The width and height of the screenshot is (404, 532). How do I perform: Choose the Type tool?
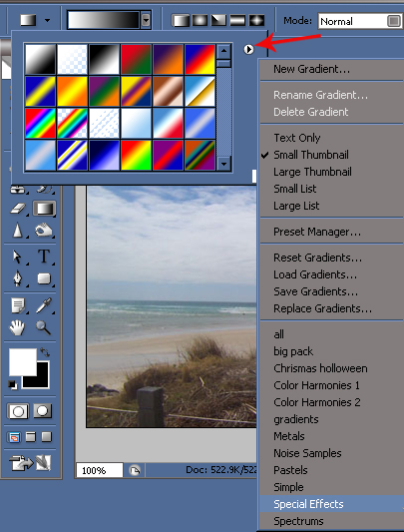tap(44, 257)
